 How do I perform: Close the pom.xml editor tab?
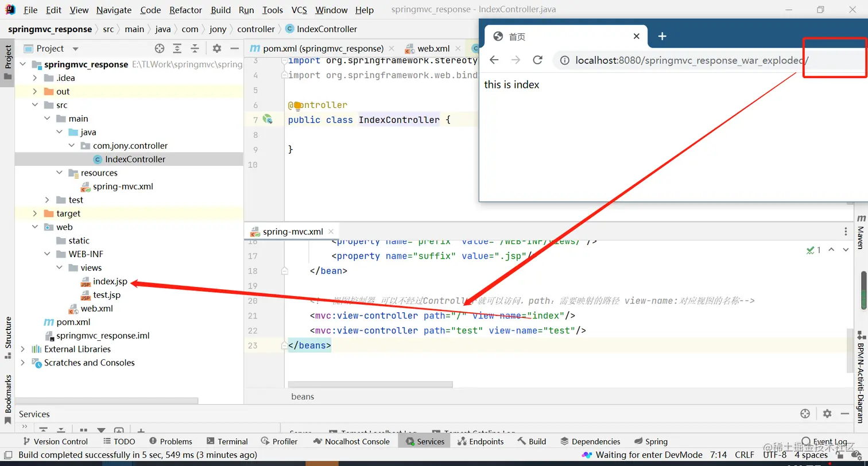(x=391, y=49)
